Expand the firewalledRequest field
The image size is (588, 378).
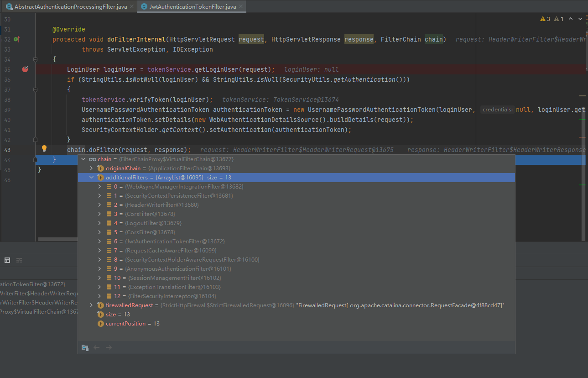click(x=91, y=305)
